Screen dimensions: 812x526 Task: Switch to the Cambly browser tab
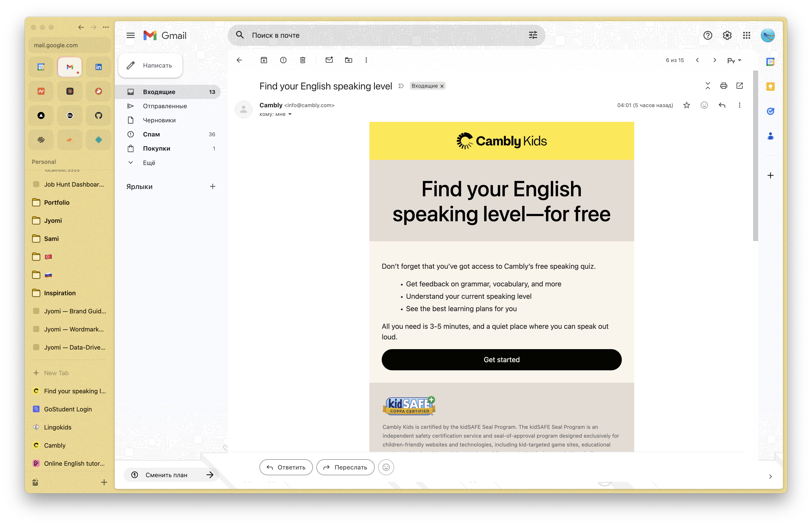(55, 445)
